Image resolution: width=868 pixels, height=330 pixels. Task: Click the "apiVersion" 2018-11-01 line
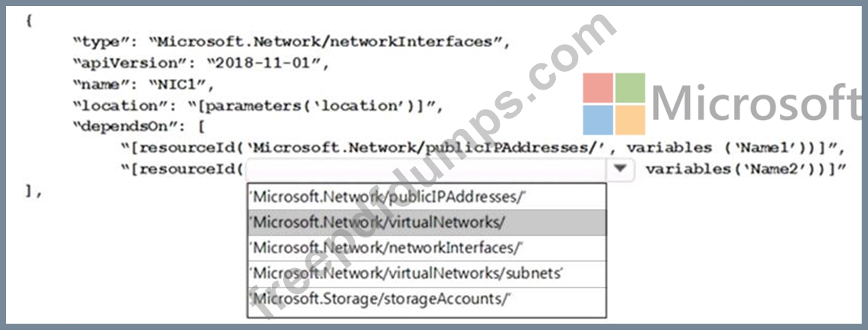click(202, 63)
